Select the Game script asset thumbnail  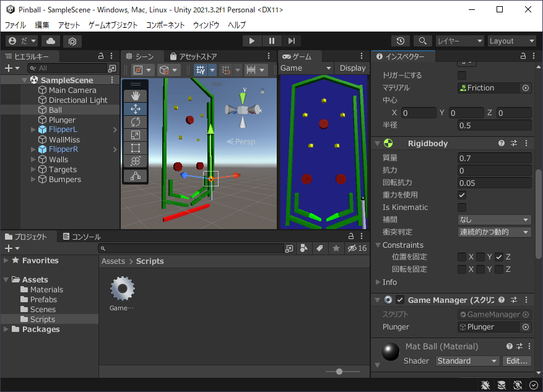(x=122, y=289)
